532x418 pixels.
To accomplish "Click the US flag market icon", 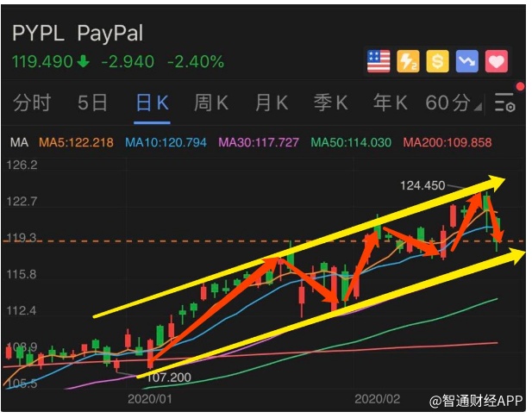I will coord(379,61).
